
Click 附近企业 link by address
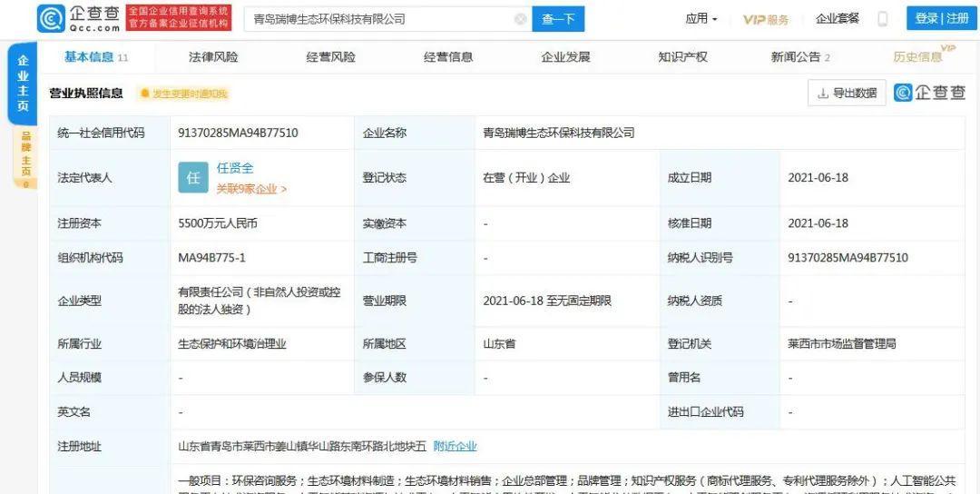(455, 447)
